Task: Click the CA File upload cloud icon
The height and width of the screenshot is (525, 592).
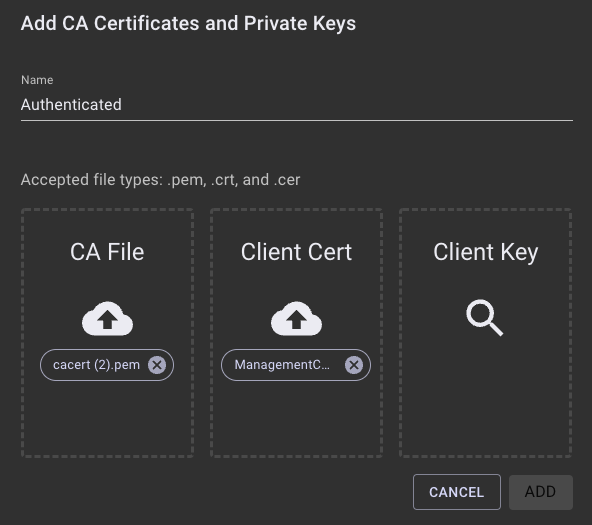Action: pos(107,319)
